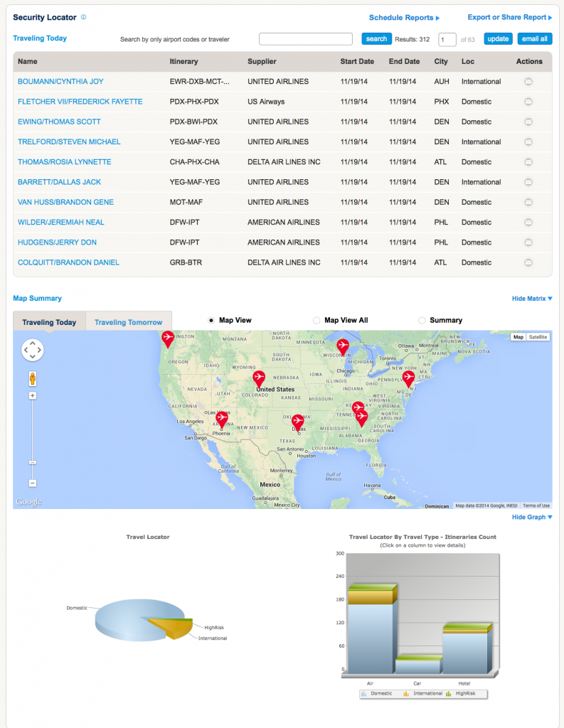Click the HighRisk legend entry
Image resolution: width=564 pixels, height=728 pixels.
click(x=461, y=694)
